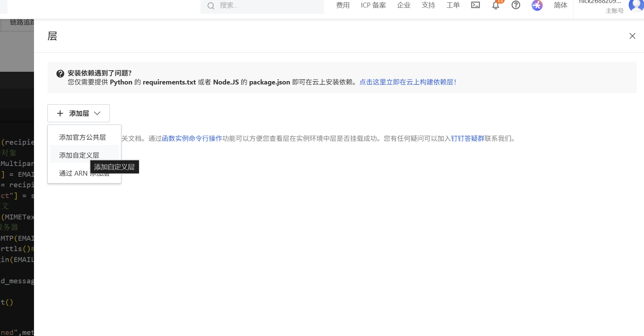This screenshot has height=336, width=644.
Task: Expand the 添加层 dropdown chevron
Action: (97, 113)
